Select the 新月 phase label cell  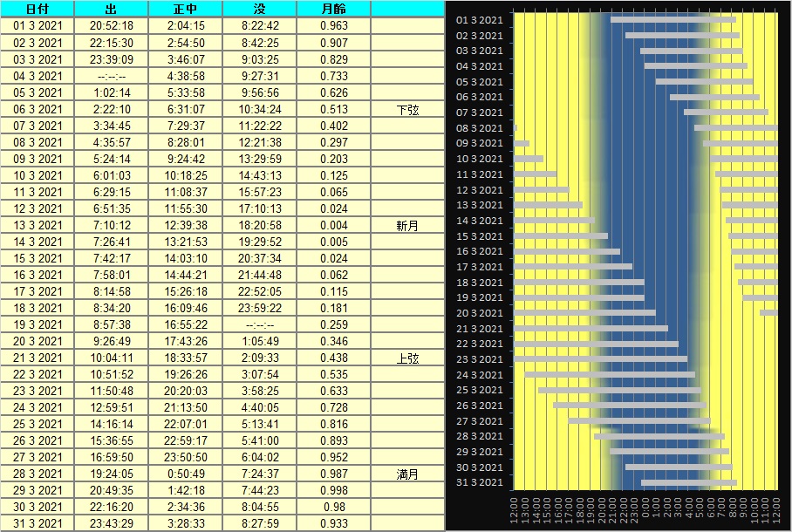point(407,226)
